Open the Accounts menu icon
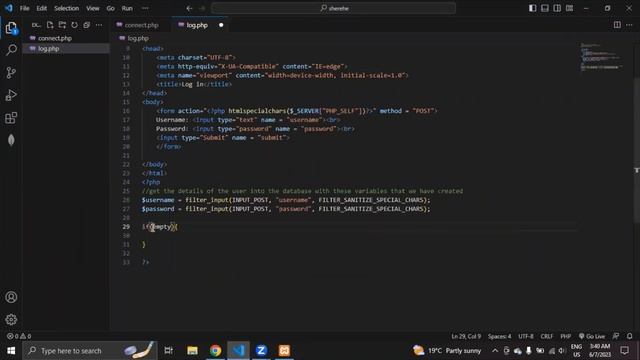 tap(11, 297)
